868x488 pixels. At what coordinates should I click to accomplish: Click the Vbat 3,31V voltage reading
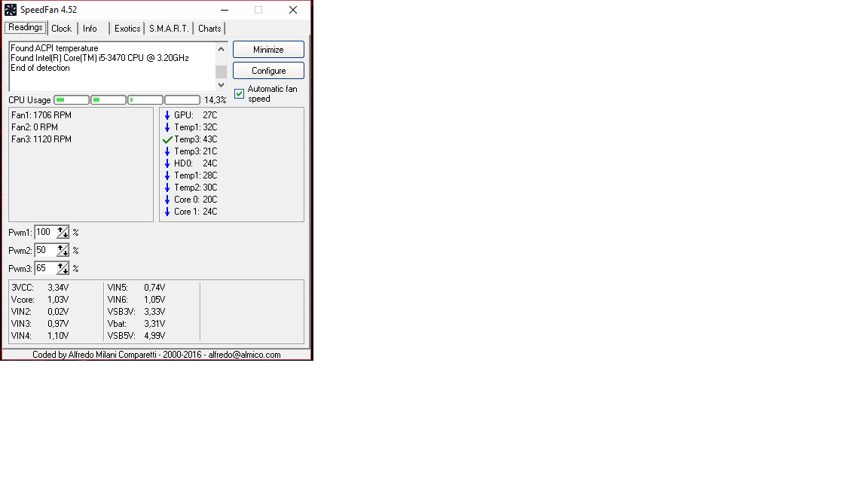tap(136, 324)
